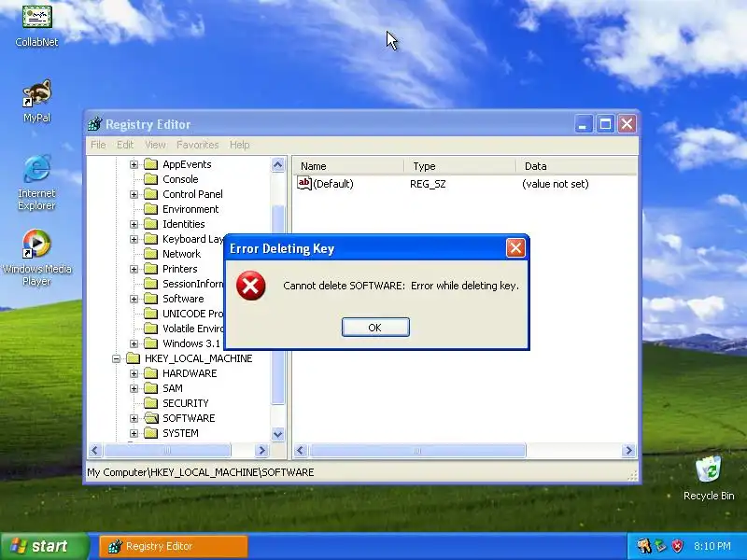Viewport: 747px width, 560px height.
Task: Click the middle system tray network icon
Action: point(660,546)
